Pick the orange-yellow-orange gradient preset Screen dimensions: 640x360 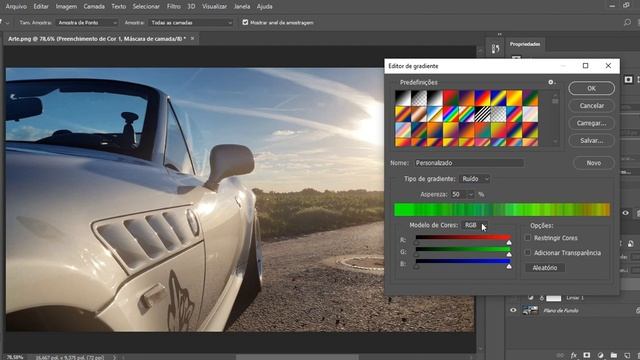pyautogui.click(x=514, y=98)
